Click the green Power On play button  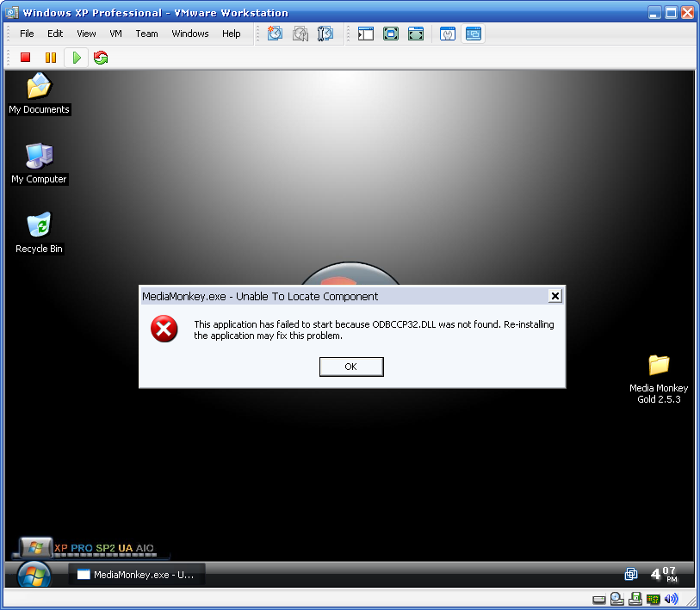pos(77,58)
